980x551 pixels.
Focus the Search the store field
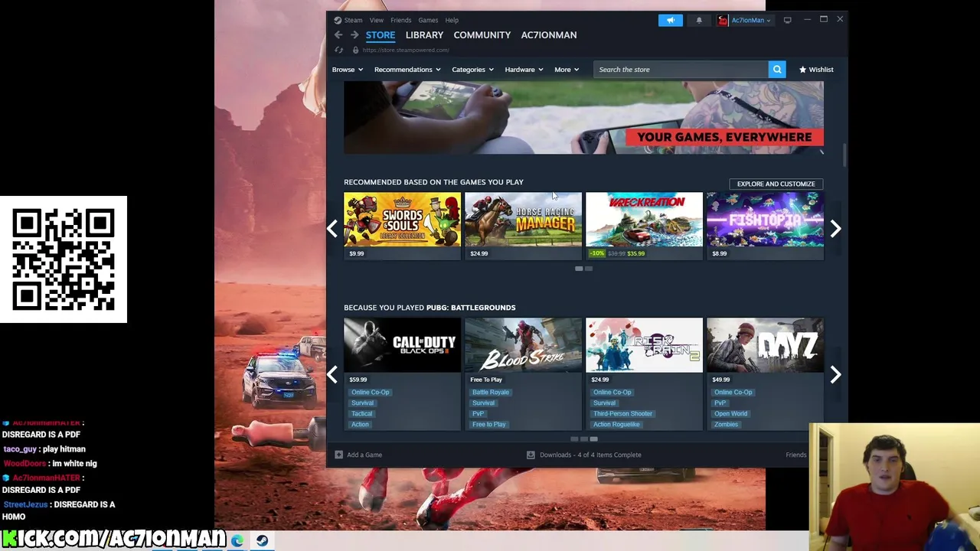click(681, 70)
